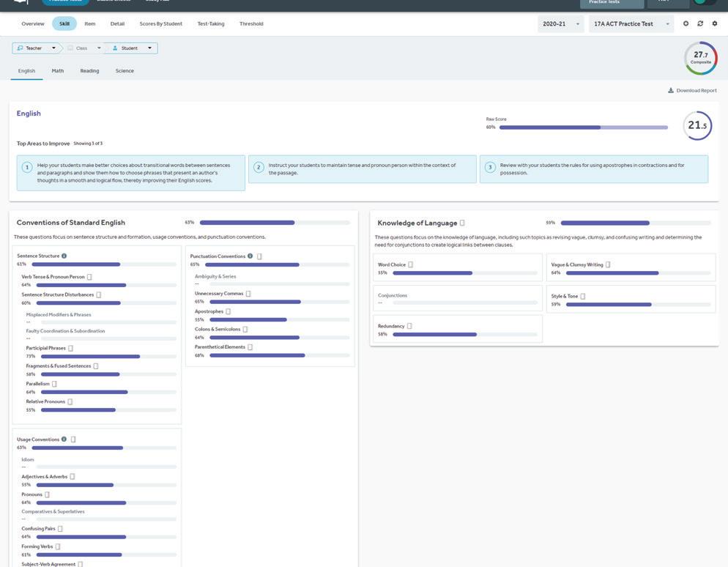Select recommendation card 3 about apostrophes

594,169
